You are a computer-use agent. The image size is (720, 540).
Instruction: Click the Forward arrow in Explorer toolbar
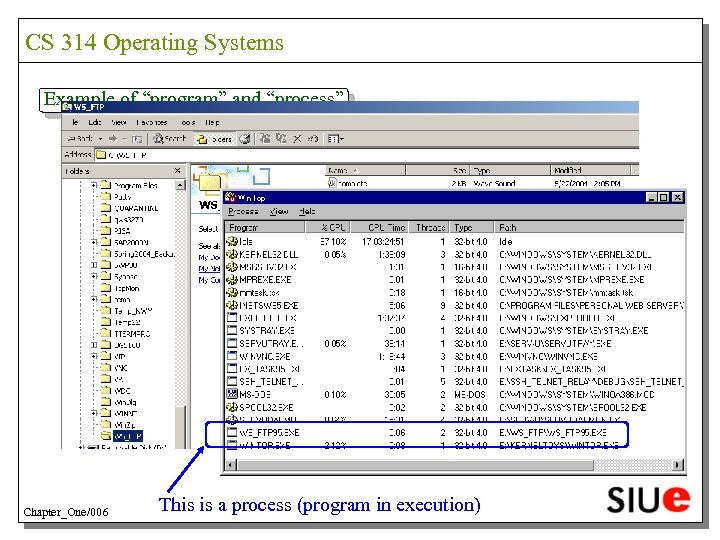(113, 138)
